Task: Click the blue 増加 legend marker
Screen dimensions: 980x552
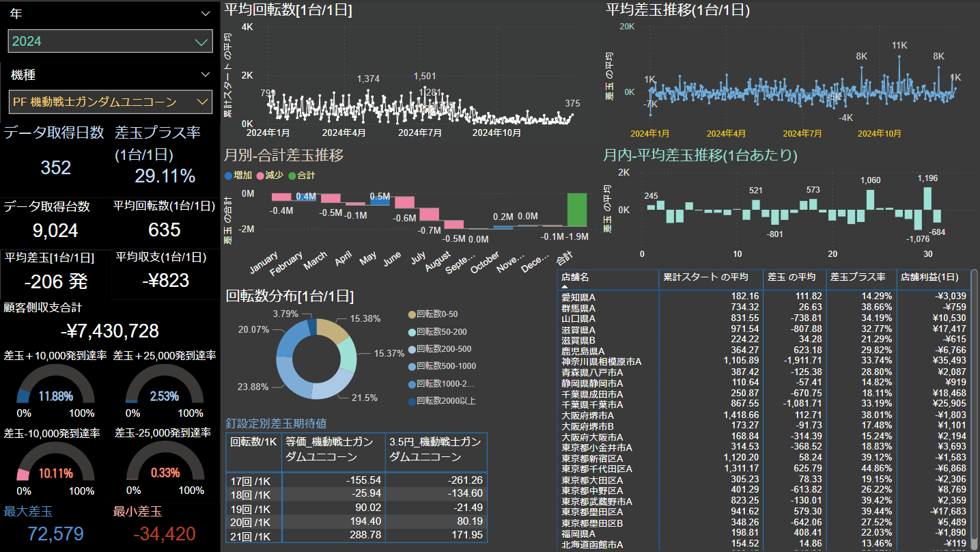Action: 229,176
